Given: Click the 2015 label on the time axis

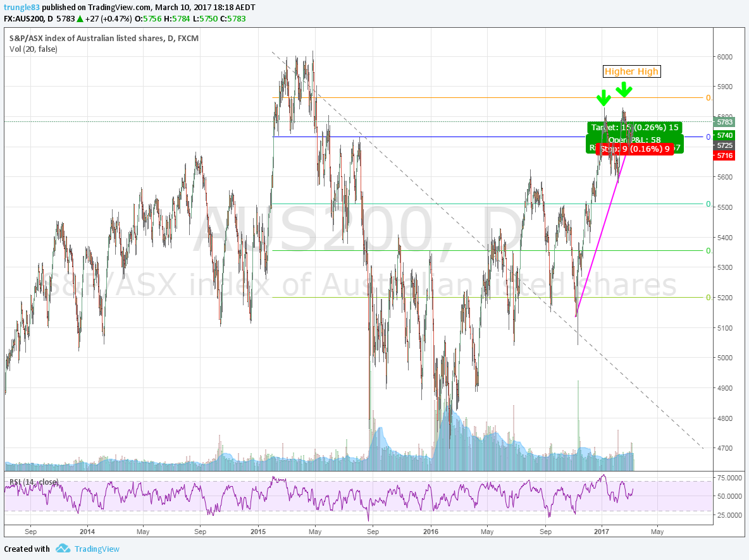Looking at the screenshot, I should click(x=258, y=532).
